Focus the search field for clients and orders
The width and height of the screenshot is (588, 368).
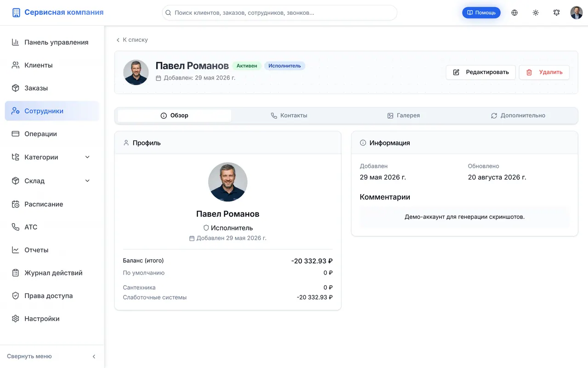[x=280, y=13]
